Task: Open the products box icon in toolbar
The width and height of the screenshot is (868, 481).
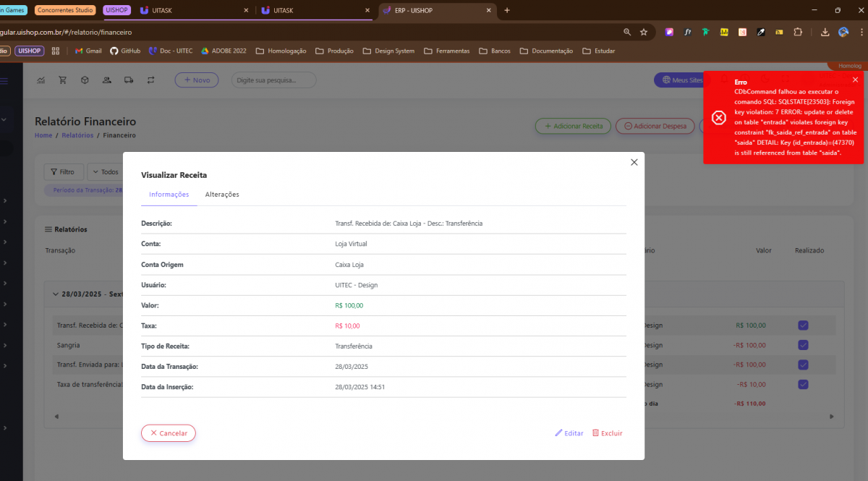Action: (85, 80)
